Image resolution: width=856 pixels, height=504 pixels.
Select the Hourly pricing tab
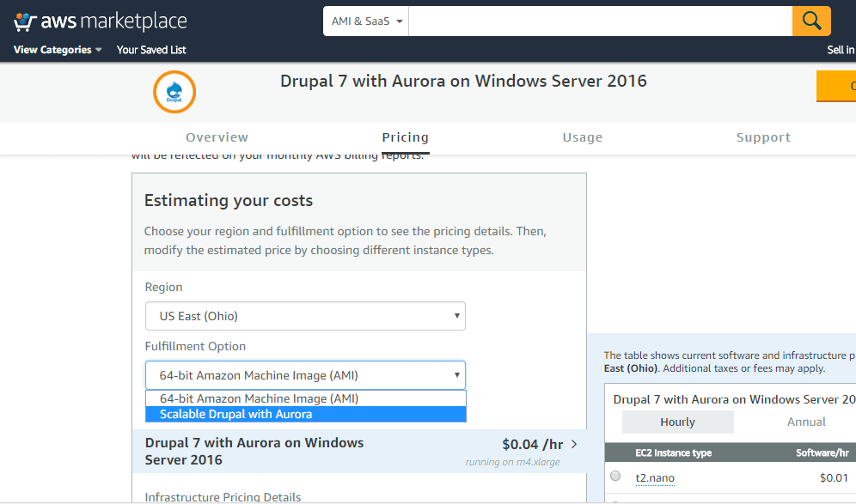[677, 422]
